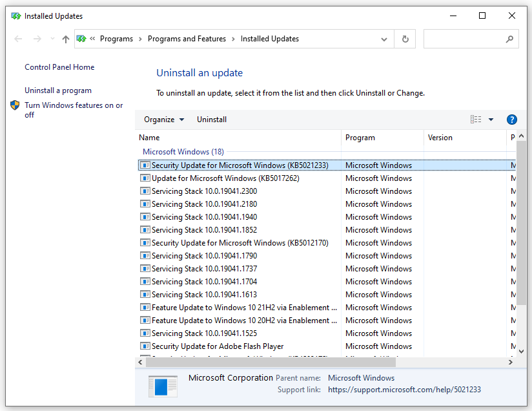
Task: Click icon of Feature Update 20H2 row
Action: [145, 320]
